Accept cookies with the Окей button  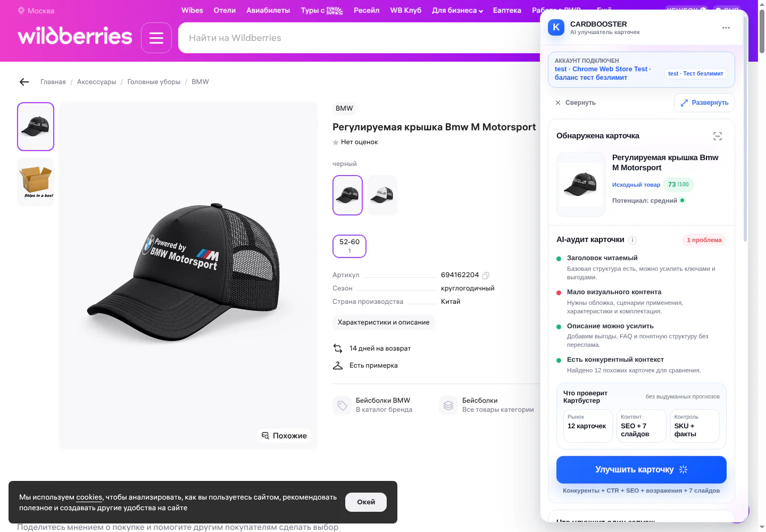(x=366, y=502)
